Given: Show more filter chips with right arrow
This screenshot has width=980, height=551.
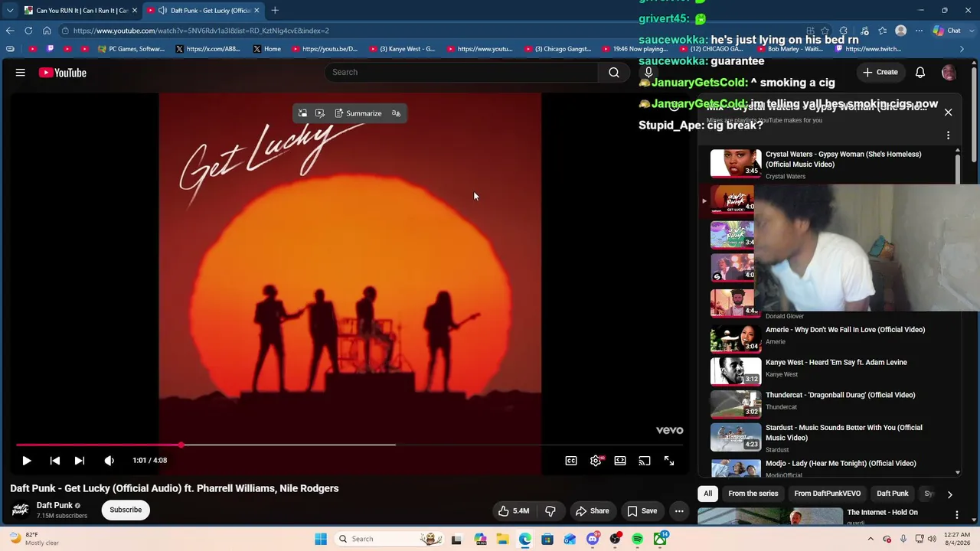Looking at the screenshot, I should [949, 494].
